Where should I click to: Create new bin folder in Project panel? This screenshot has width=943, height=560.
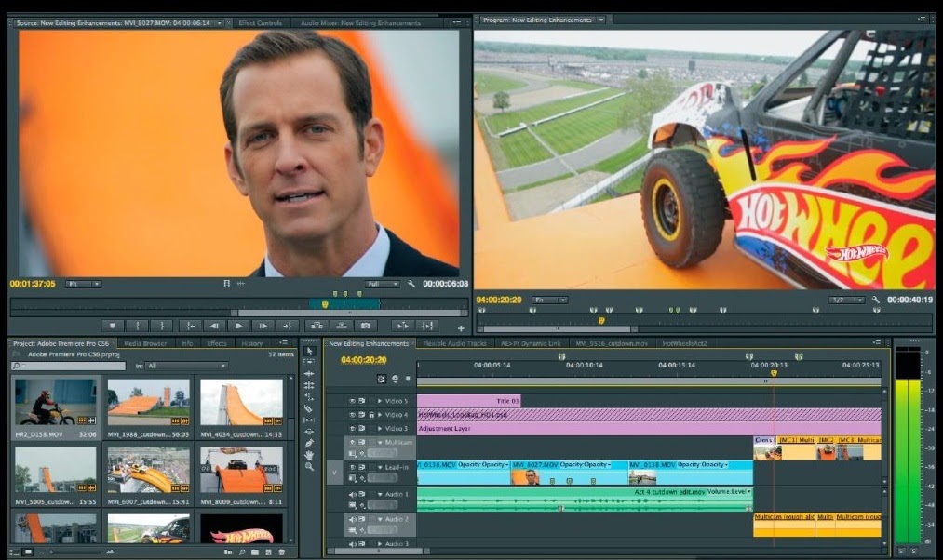(255, 552)
